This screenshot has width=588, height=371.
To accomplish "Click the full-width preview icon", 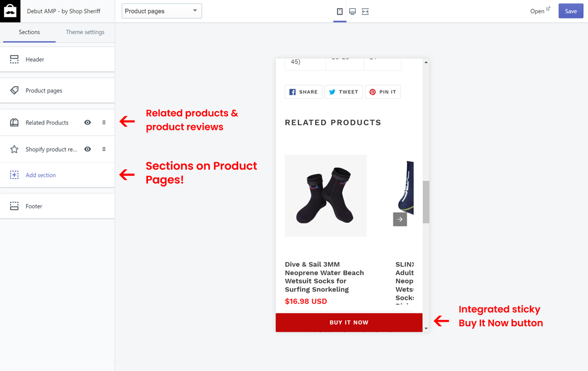I will click(366, 11).
